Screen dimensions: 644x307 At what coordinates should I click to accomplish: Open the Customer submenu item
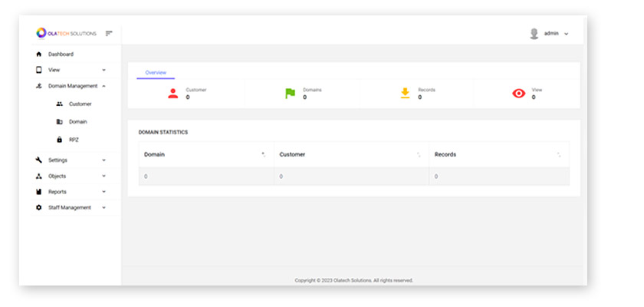tap(80, 104)
